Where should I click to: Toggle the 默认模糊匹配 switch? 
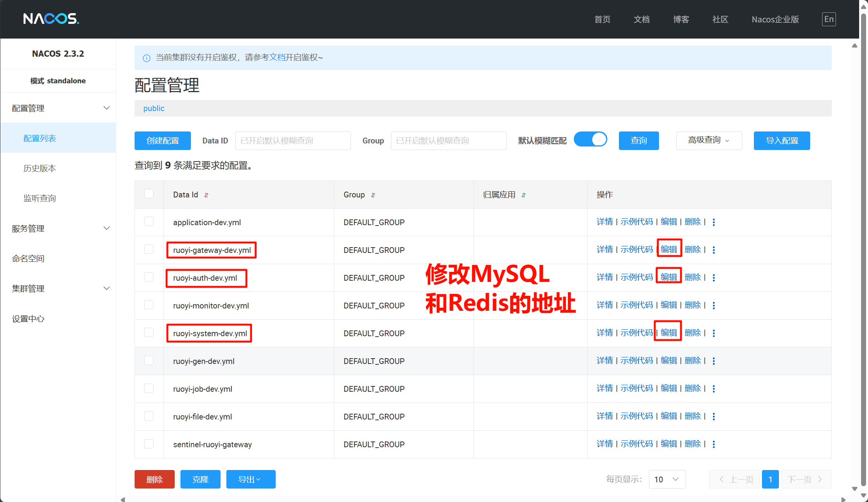pyautogui.click(x=590, y=140)
